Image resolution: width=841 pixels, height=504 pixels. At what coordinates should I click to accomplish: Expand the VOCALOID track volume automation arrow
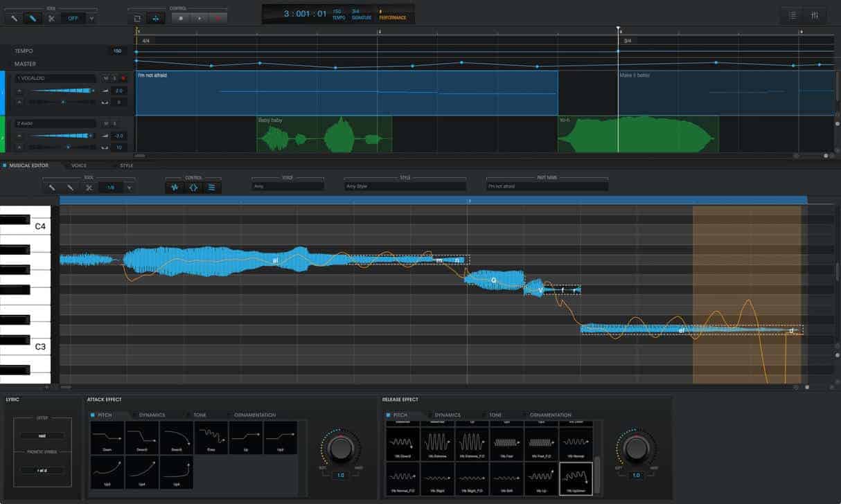[x=19, y=90]
